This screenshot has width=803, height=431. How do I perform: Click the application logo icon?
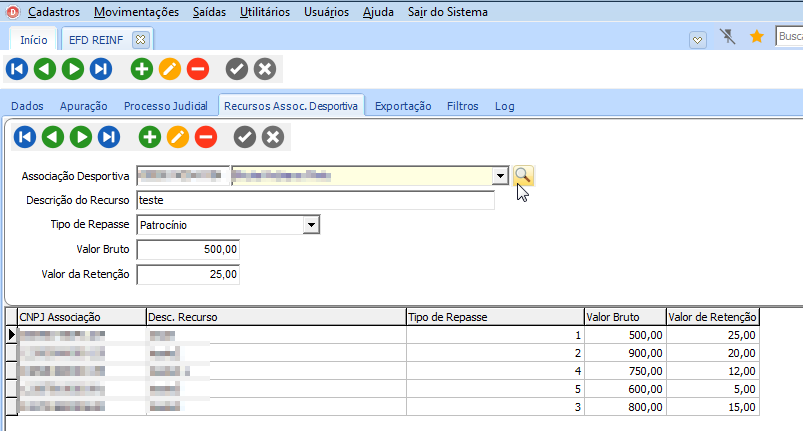click(13, 12)
